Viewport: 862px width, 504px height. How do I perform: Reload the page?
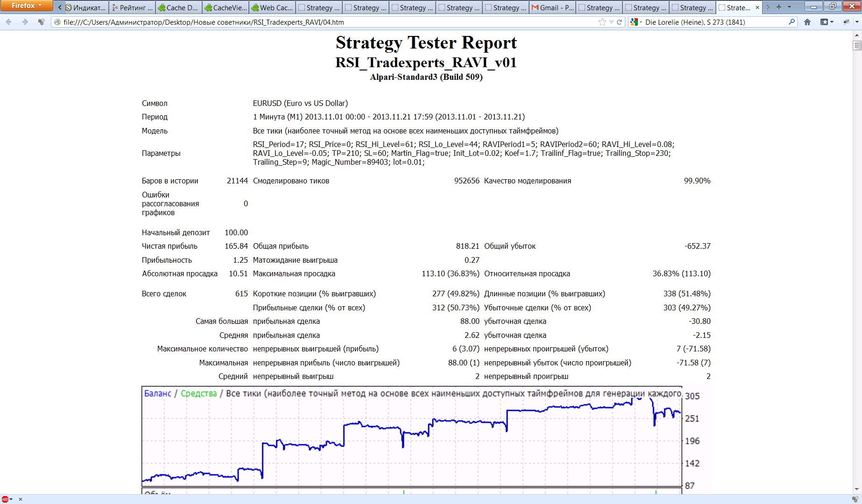tap(620, 22)
